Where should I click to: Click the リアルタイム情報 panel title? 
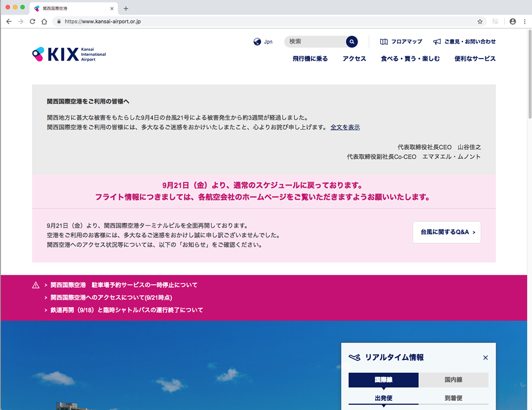coord(394,357)
